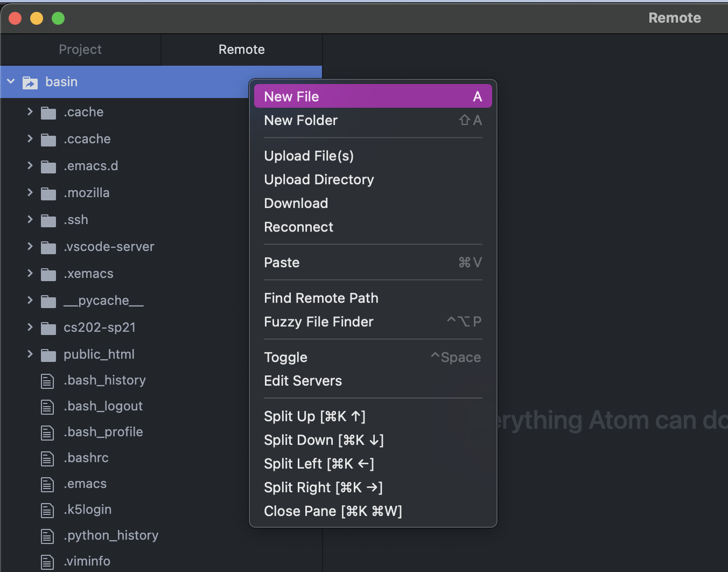Image resolution: width=728 pixels, height=572 pixels.
Task: Select the cs202-sp21 folder in the sidebar
Action: pyautogui.click(x=100, y=327)
